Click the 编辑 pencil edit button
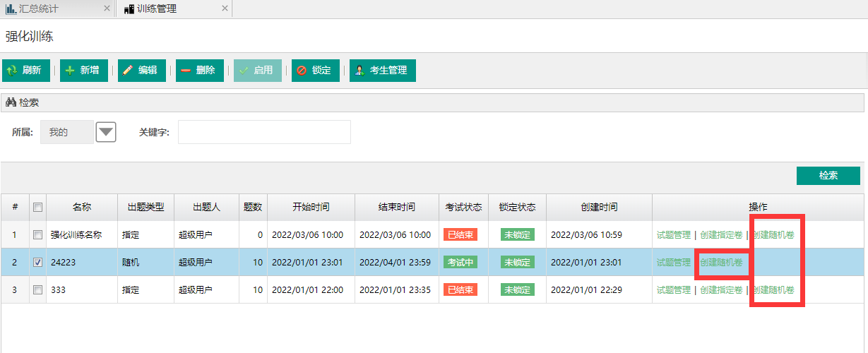The width and height of the screenshot is (868, 353). [x=142, y=71]
